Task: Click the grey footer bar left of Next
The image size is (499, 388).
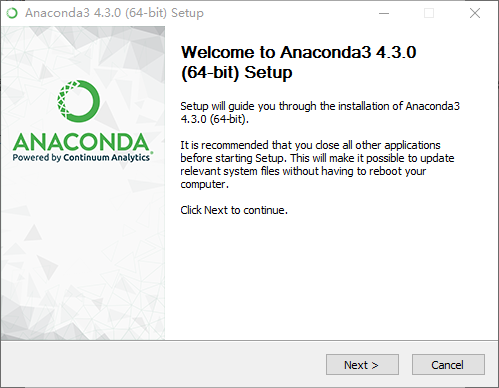Action: 163,364
